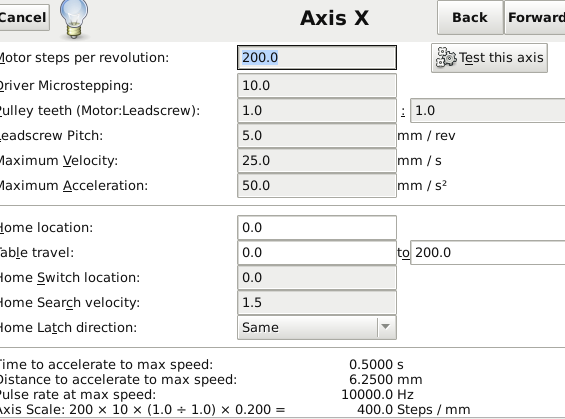
Task: Select the leadscrew pulley teeth field
Action: pos(488,111)
